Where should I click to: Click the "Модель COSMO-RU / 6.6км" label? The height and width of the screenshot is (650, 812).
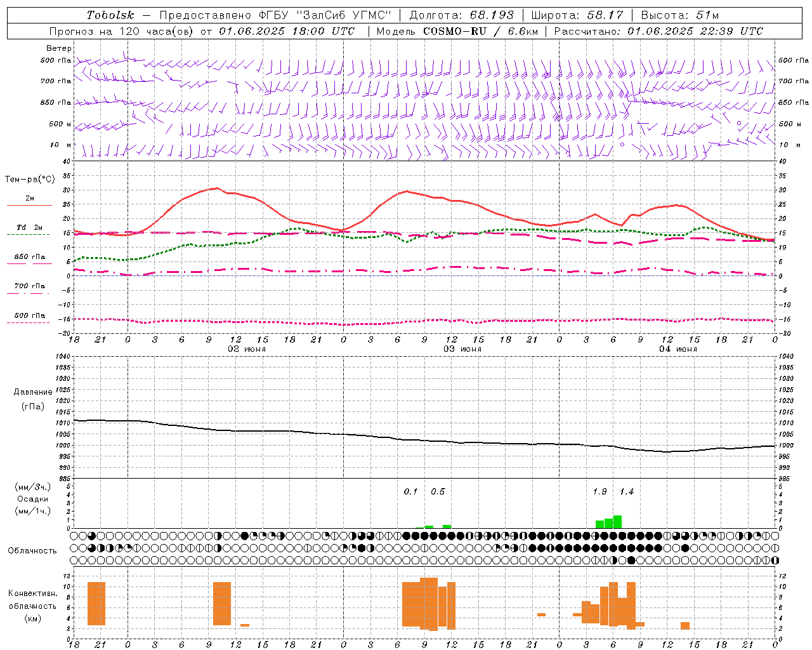point(457,31)
